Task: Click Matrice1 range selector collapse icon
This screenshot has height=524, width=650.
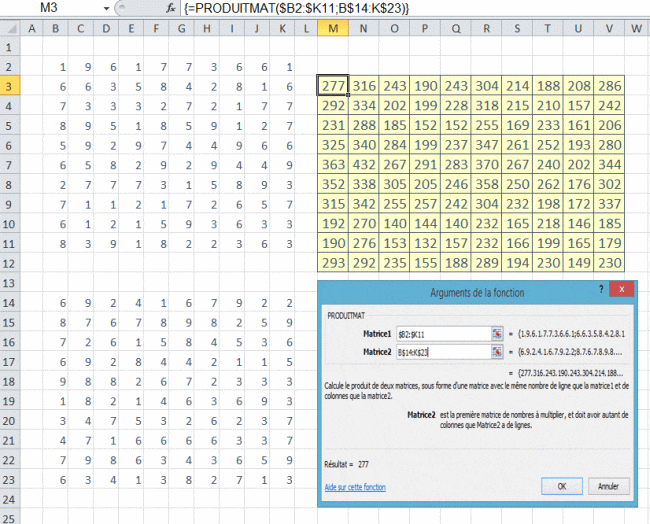Action: [x=497, y=334]
